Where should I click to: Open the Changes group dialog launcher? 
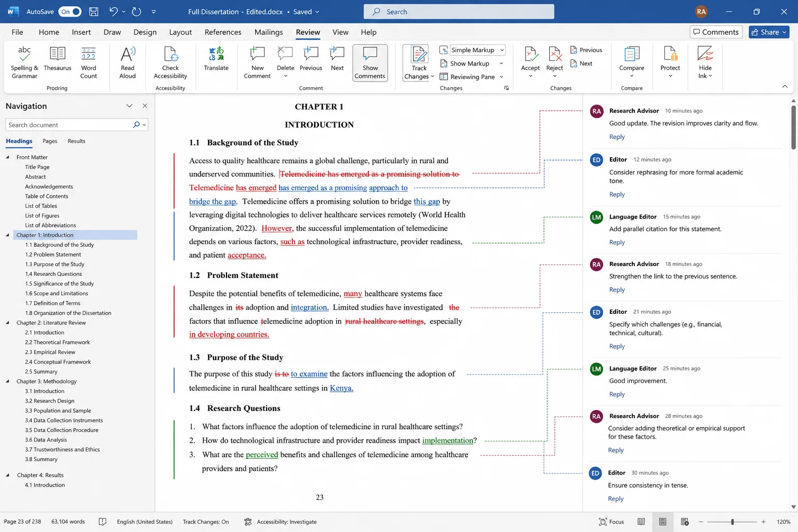(x=507, y=88)
